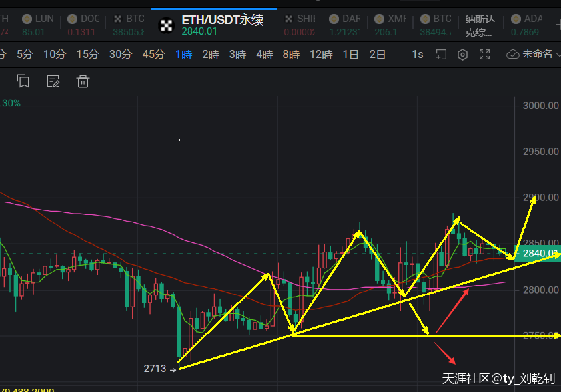The height and width of the screenshot is (392, 561).
Task: Select the 1日 timeframe
Action: [351, 55]
